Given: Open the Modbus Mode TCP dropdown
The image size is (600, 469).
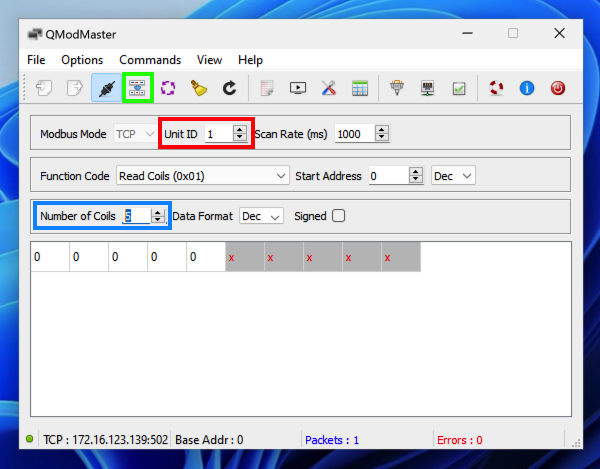Looking at the screenshot, I should [x=134, y=134].
